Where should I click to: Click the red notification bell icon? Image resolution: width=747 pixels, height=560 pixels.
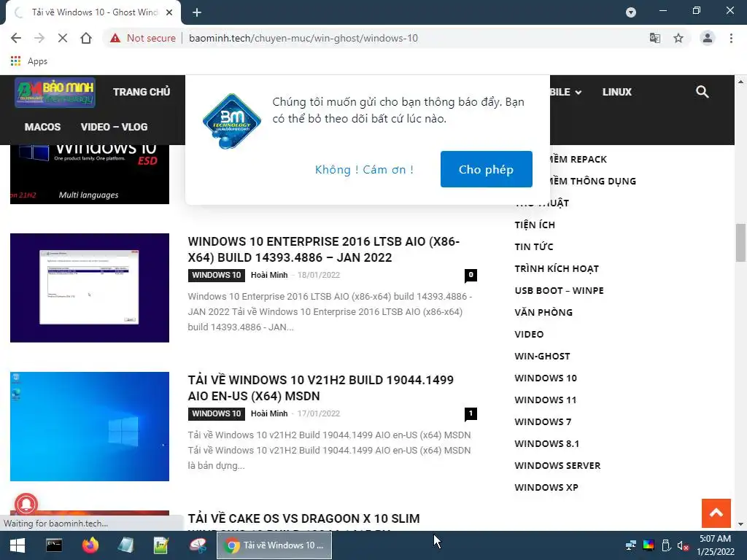[x=26, y=504]
